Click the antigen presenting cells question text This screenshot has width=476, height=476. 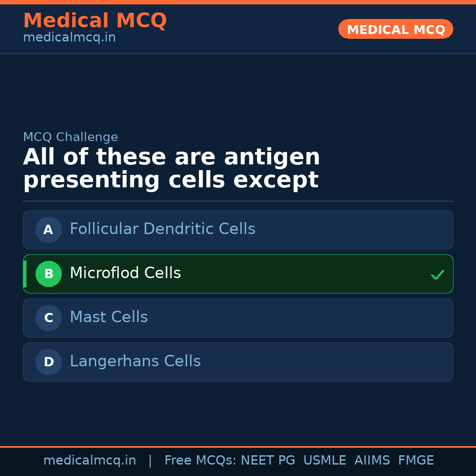pyautogui.click(x=171, y=169)
